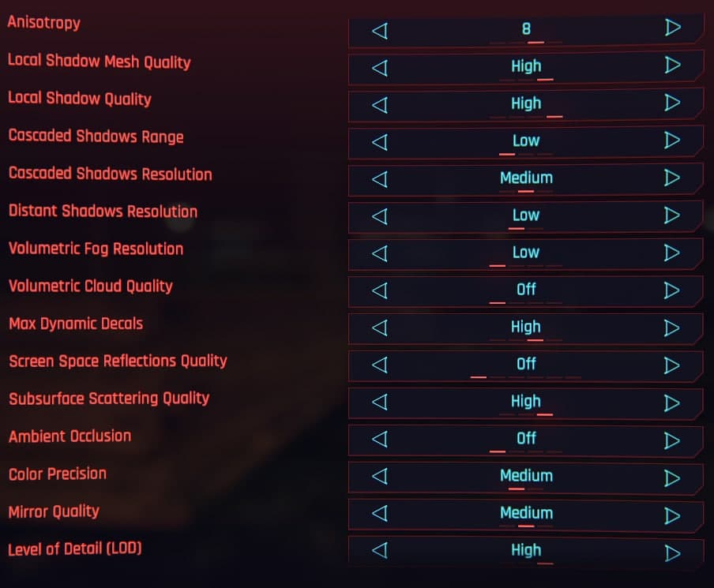Enable Volumetric Cloud Quality via right arrow
714x588 pixels.
point(673,290)
